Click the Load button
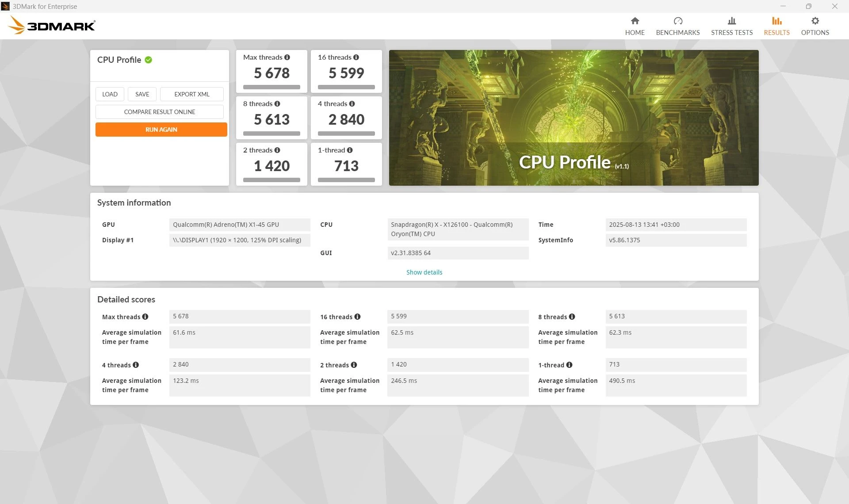This screenshot has height=504, width=849. pos(110,94)
